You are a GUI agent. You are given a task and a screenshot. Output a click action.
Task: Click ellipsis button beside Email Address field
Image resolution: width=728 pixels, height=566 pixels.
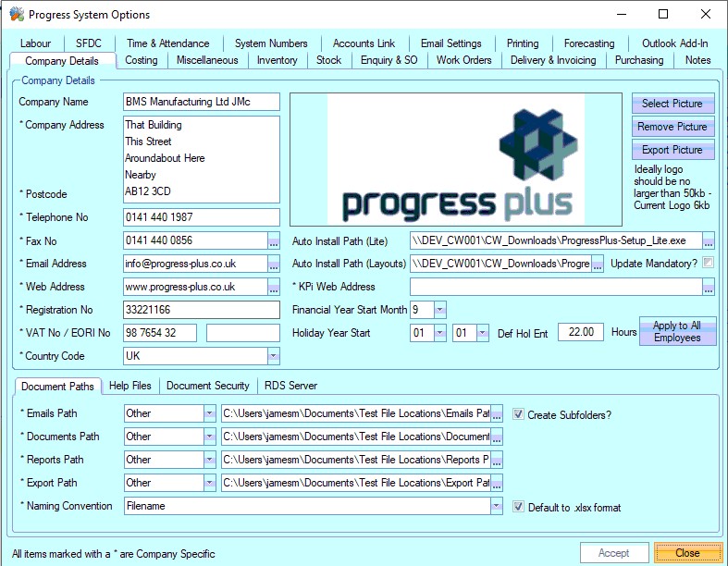pyautogui.click(x=274, y=264)
